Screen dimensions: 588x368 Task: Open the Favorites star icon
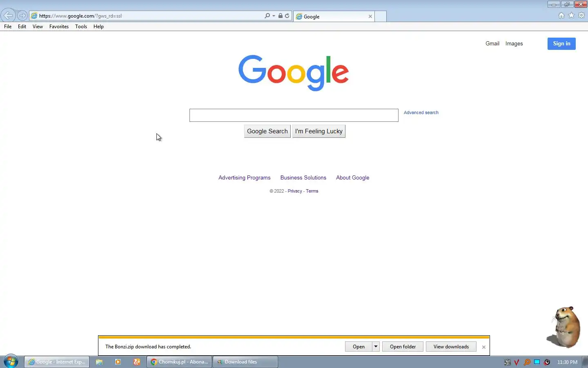coord(571,15)
